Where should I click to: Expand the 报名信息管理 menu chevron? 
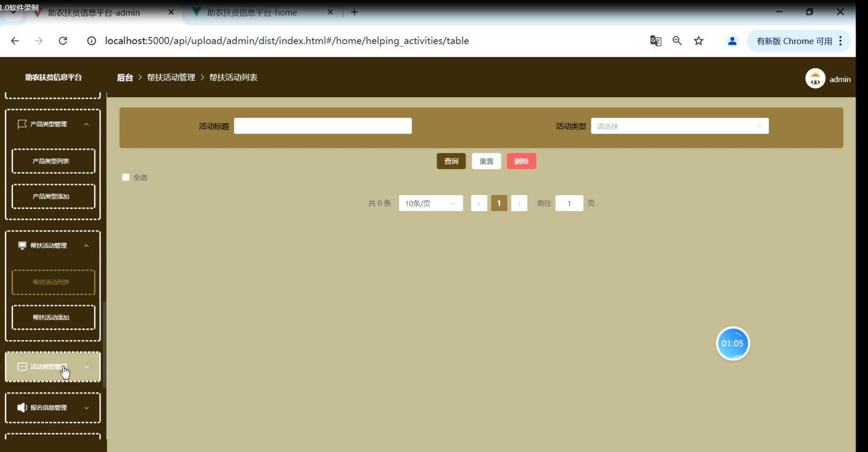87,407
